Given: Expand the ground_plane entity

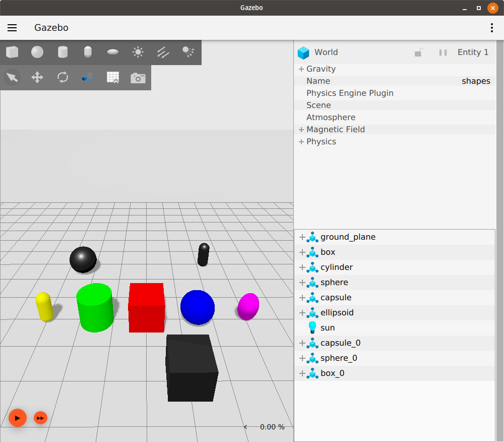Looking at the screenshot, I should pyautogui.click(x=302, y=237).
